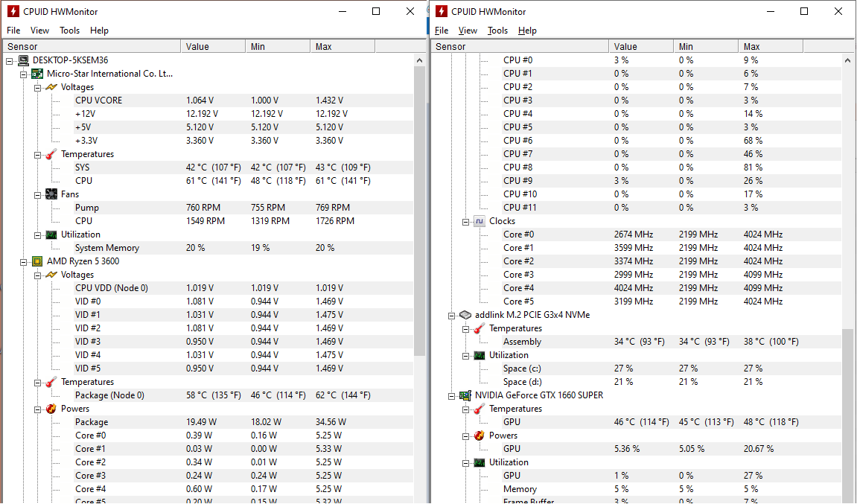
Task: Open Tools menu in right HWMonitor window
Action: (x=497, y=31)
